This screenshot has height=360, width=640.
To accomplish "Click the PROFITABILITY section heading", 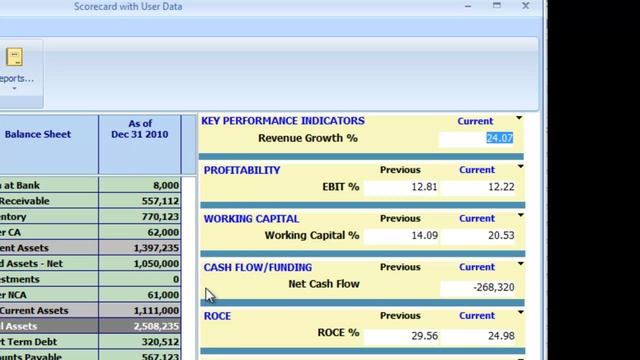I will pos(242,170).
